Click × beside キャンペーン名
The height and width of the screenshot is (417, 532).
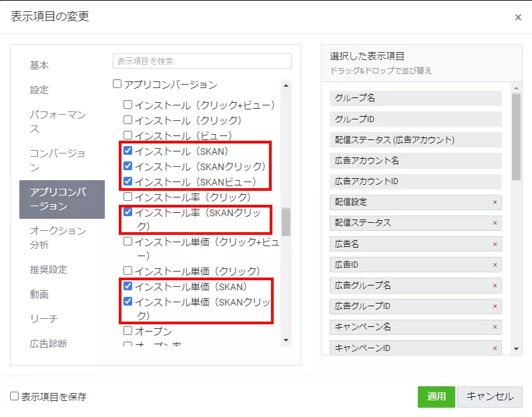coord(495,328)
